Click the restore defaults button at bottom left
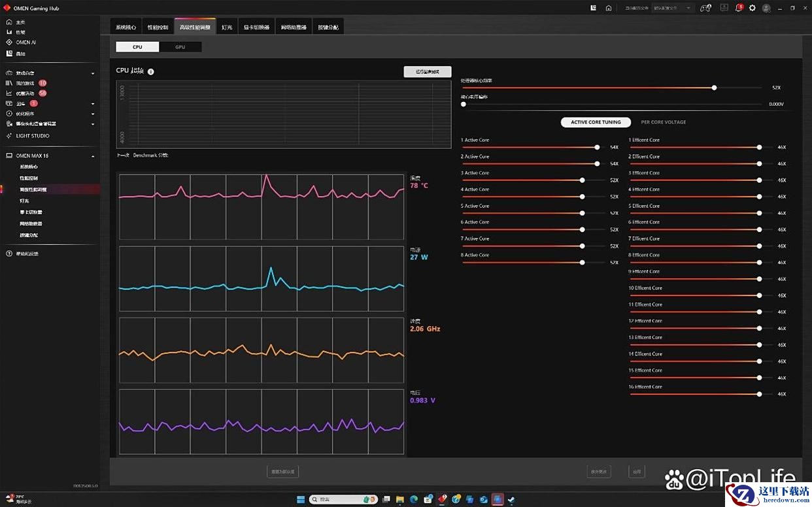This screenshot has height=507, width=812. pos(283,471)
